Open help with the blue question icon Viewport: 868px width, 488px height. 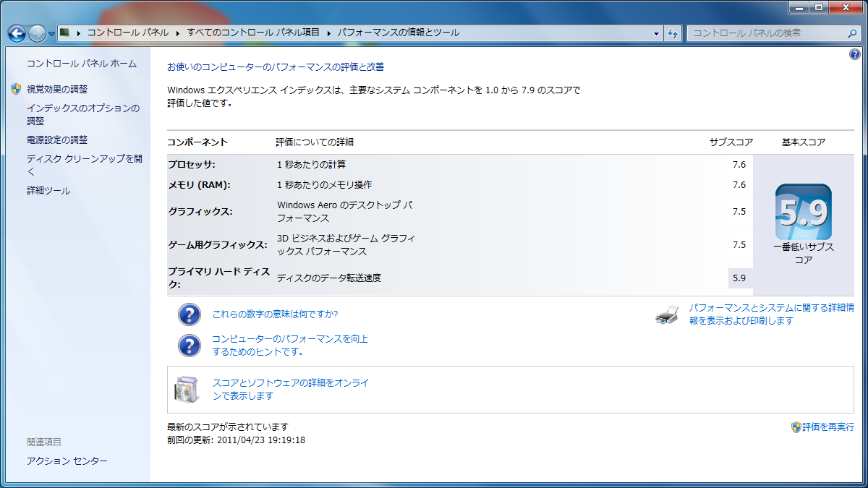click(855, 55)
